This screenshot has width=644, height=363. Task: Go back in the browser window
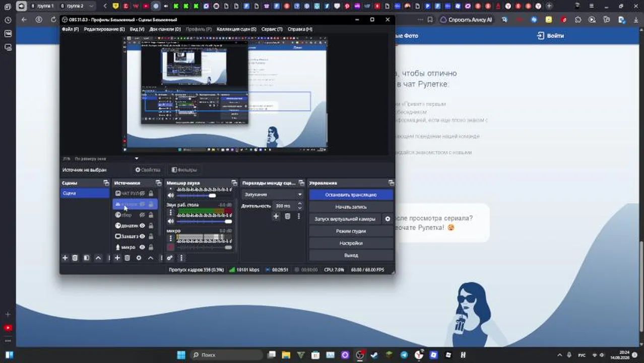[x=24, y=20]
